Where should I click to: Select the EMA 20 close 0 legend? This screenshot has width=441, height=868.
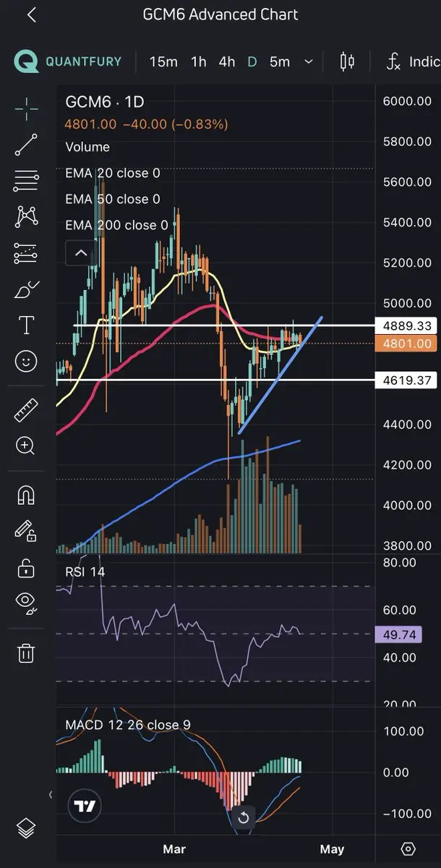tap(113, 174)
